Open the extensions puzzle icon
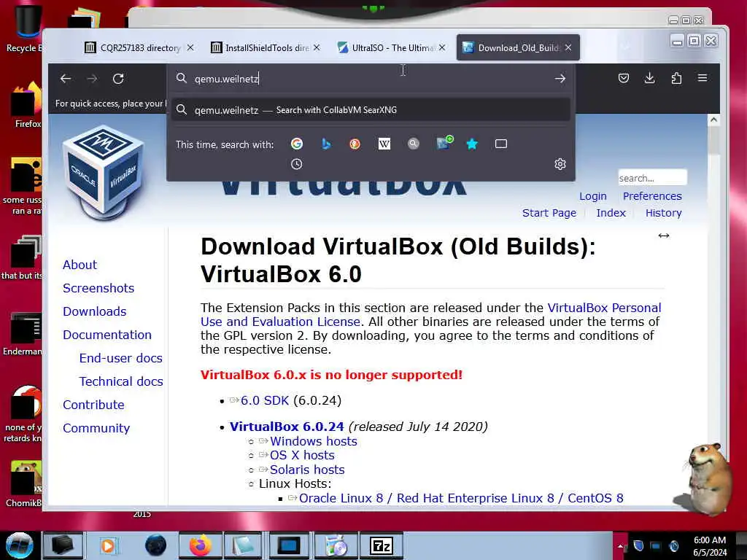The height and width of the screenshot is (560, 747). coord(676,78)
